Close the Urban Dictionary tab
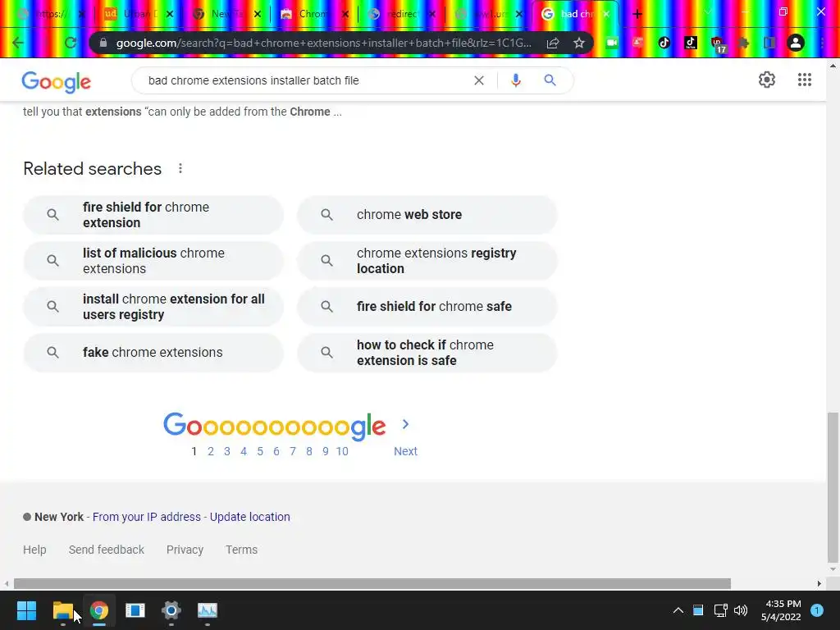840x630 pixels. (x=169, y=15)
